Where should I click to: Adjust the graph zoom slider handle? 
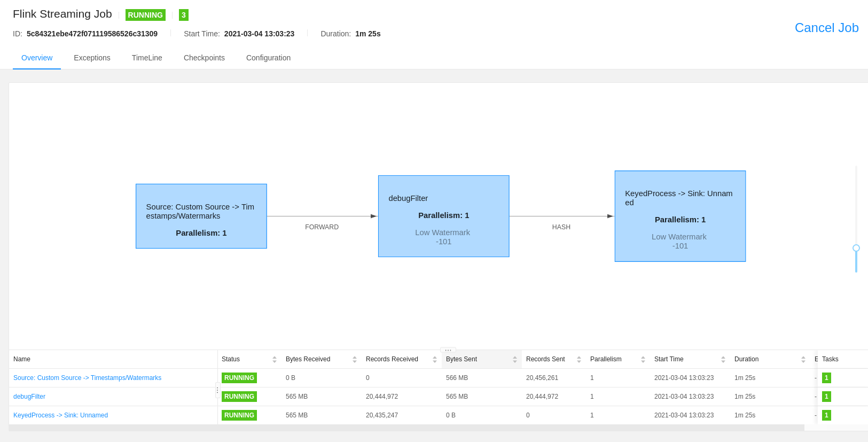856,248
